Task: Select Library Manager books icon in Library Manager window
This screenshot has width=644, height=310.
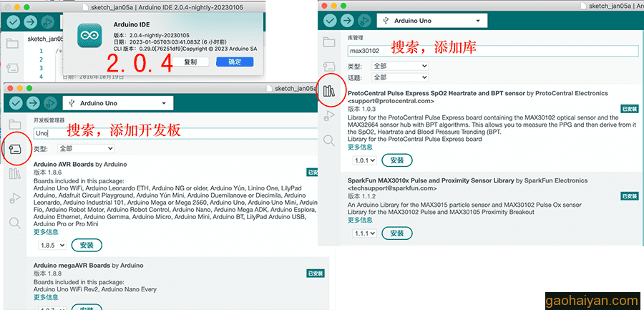Action: (x=329, y=91)
